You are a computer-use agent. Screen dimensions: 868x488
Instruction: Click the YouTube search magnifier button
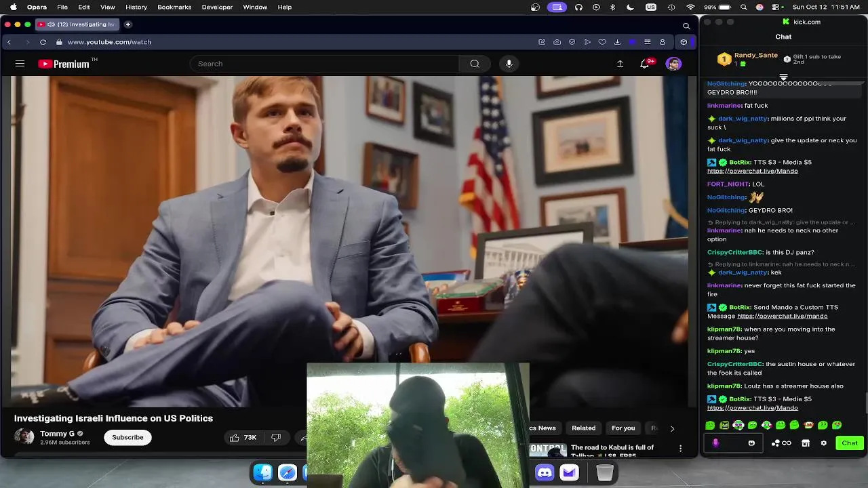475,64
